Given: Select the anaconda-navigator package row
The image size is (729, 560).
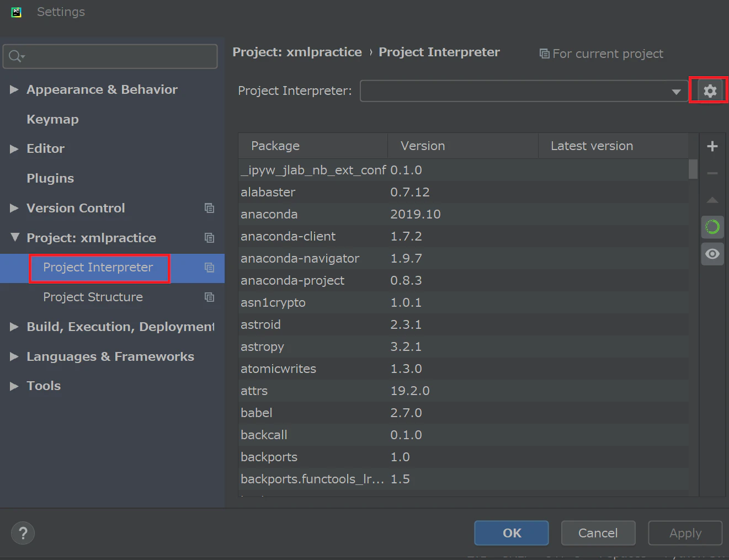Looking at the screenshot, I should pos(464,258).
